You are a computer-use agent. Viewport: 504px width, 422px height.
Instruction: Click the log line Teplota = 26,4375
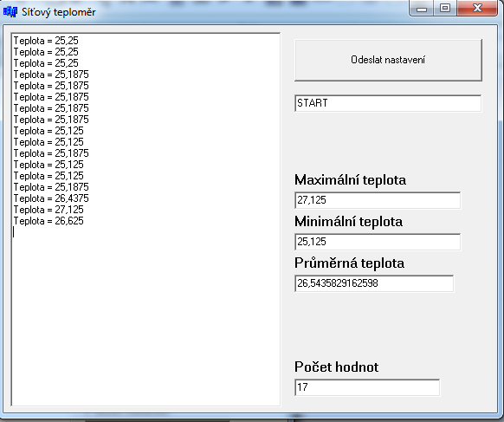51,198
